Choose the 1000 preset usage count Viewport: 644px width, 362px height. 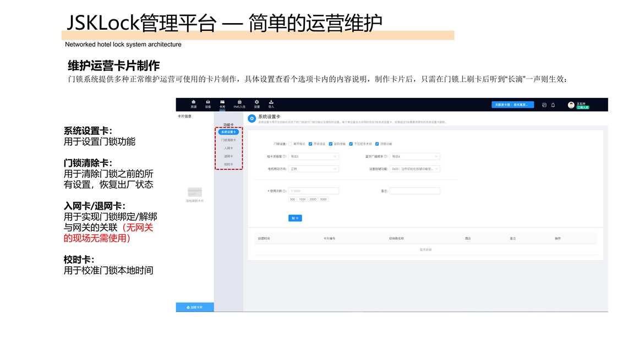point(302,200)
